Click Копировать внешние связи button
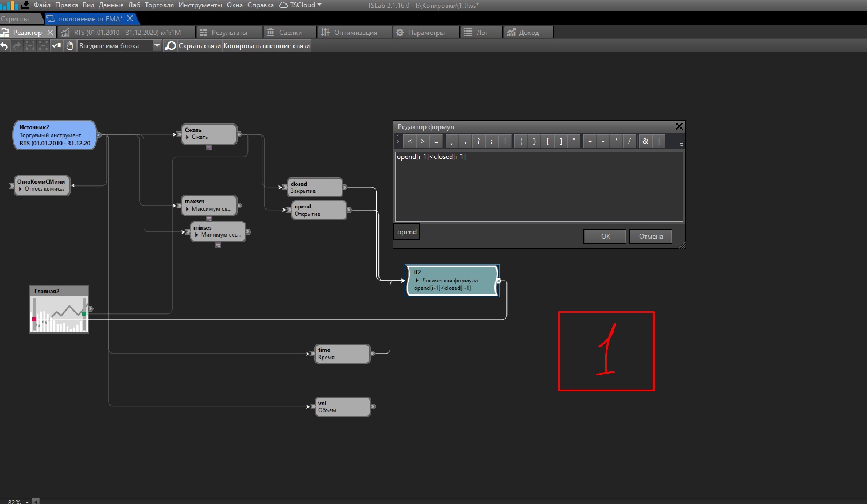Image resolution: width=867 pixels, height=504 pixels. [266, 46]
